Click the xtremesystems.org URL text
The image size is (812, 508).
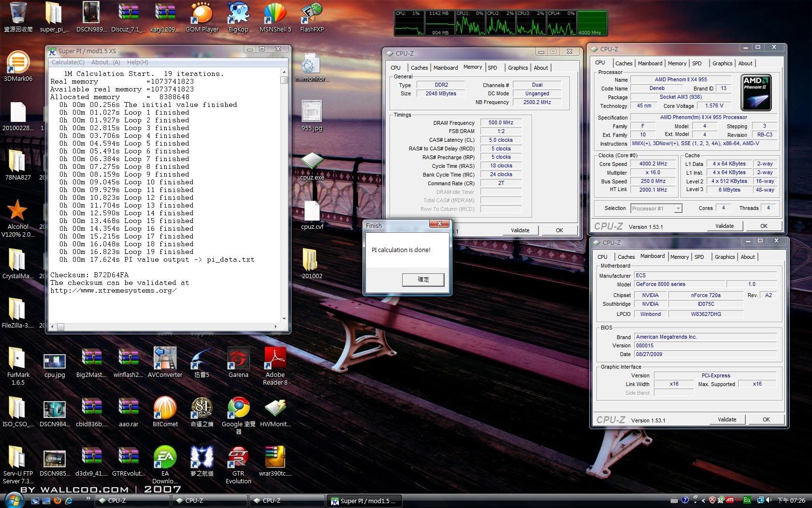(114, 291)
